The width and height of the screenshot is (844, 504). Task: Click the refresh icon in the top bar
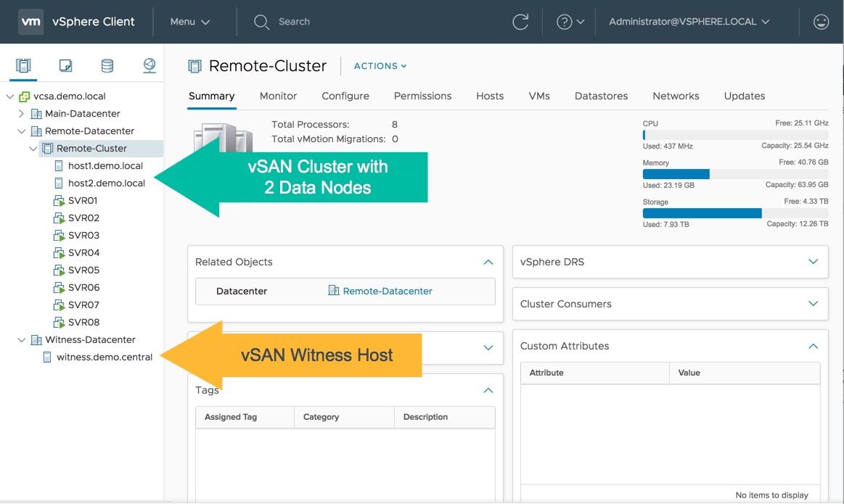[520, 22]
